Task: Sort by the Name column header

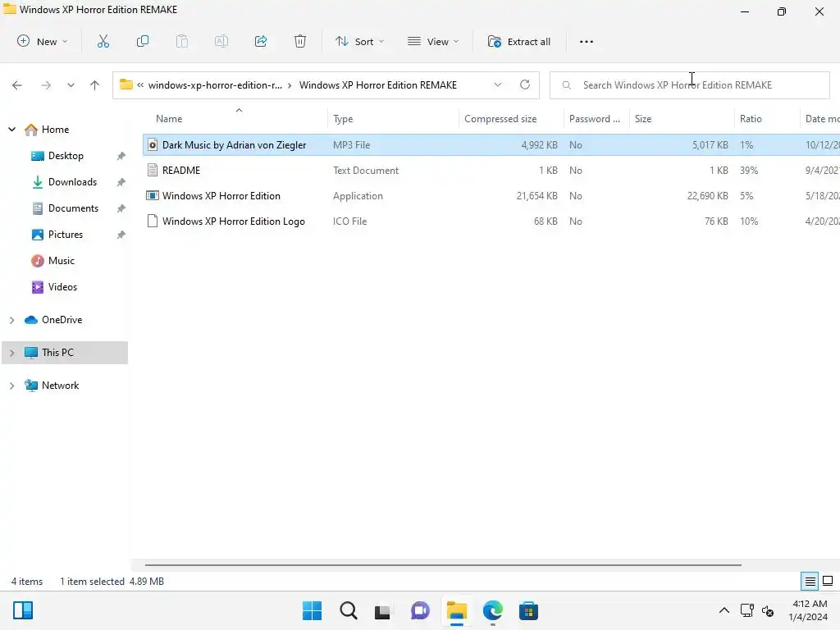Action: pyautogui.click(x=235, y=119)
